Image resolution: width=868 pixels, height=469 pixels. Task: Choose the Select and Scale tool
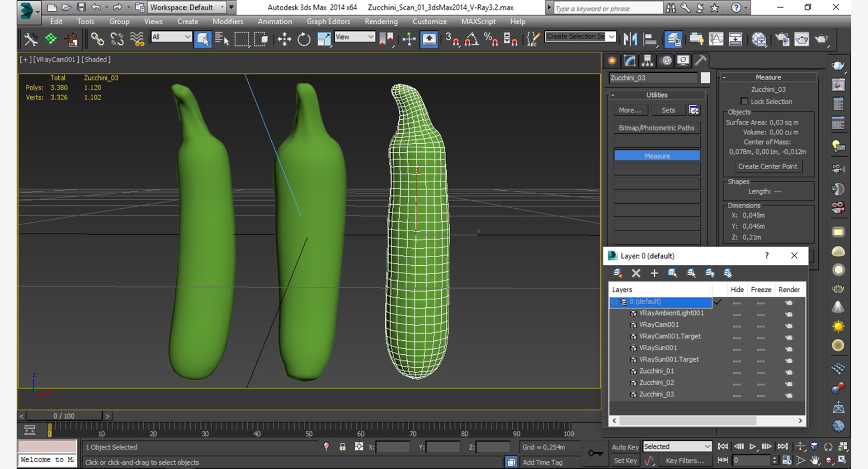[324, 39]
